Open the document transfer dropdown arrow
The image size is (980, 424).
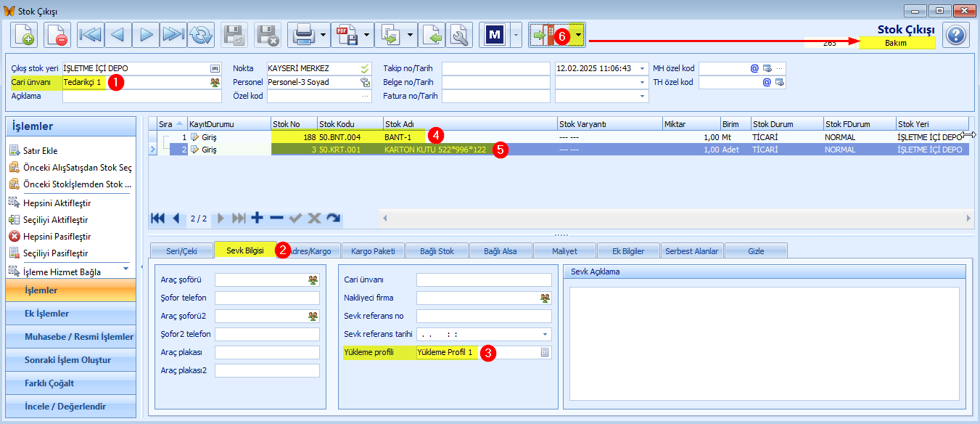coord(412,35)
